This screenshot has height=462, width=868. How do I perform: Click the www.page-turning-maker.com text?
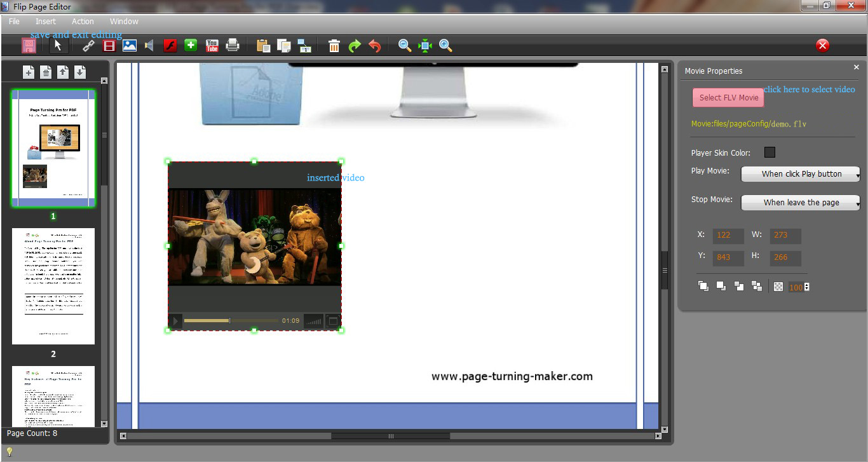click(512, 376)
